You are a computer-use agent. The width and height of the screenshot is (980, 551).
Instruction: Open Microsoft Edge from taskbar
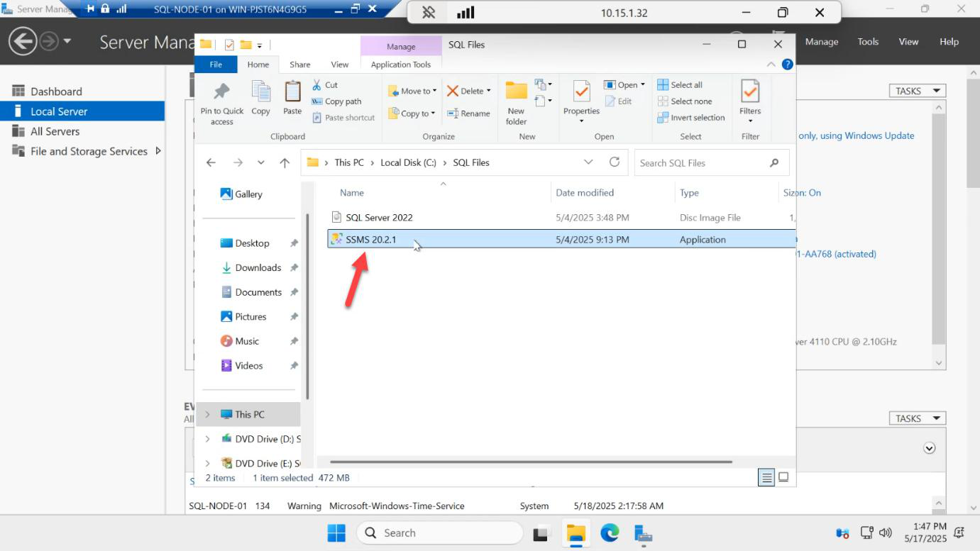(x=610, y=533)
